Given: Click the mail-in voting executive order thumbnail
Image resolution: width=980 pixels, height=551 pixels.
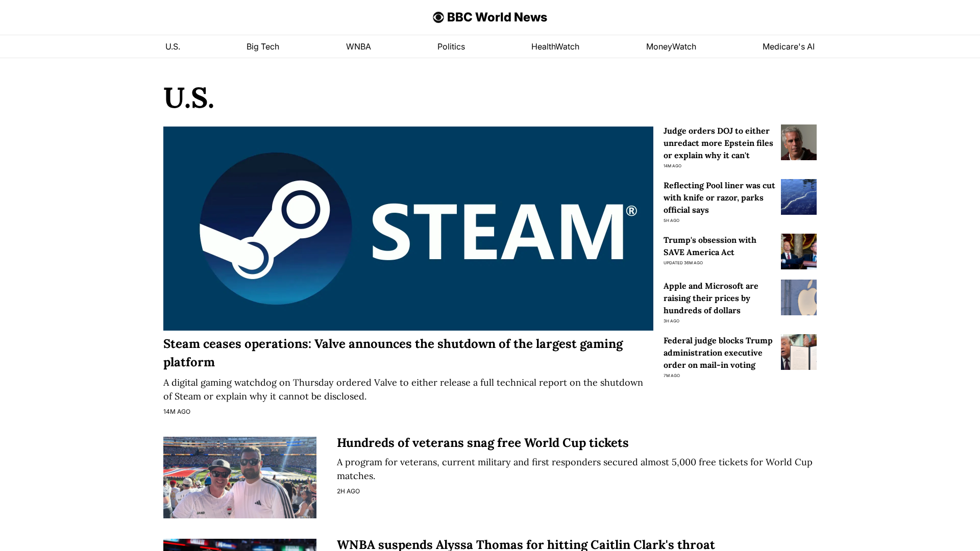Looking at the screenshot, I should pyautogui.click(x=799, y=352).
